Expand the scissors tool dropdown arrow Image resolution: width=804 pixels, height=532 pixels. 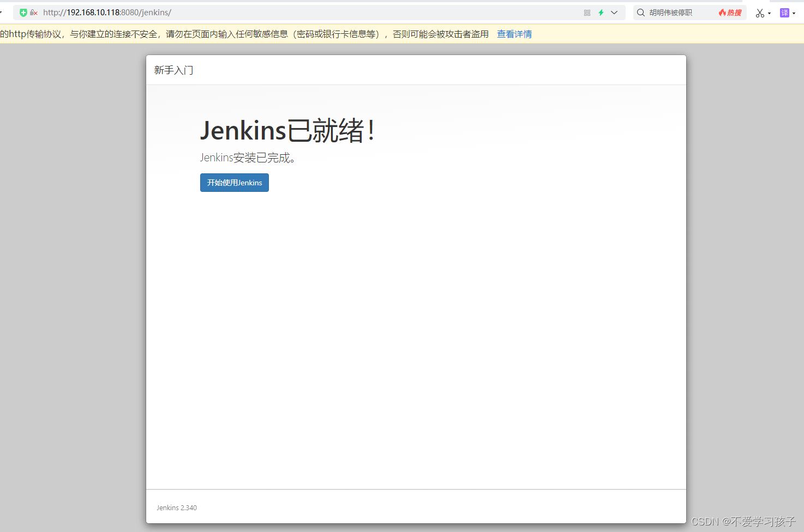[x=769, y=13]
